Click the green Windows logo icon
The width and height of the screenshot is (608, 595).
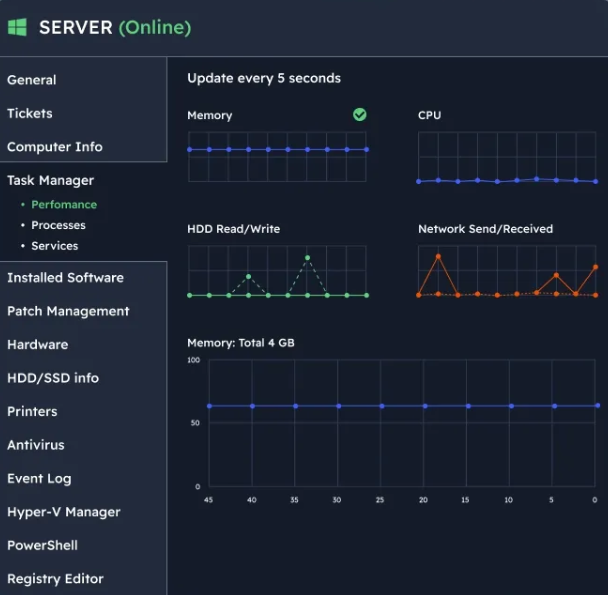(x=17, y=27)
